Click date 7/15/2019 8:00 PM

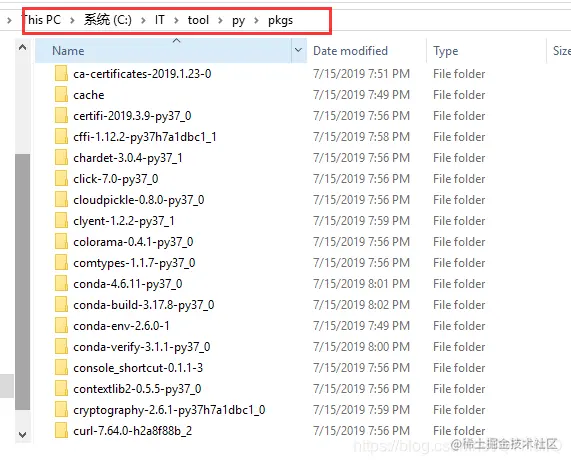coord(361,347)
